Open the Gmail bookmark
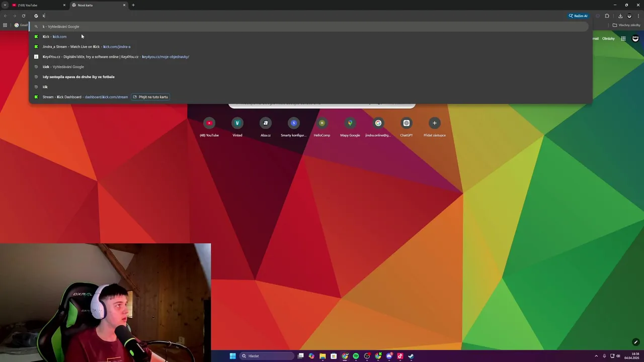Viewport: 644px width, 362px height. click(x=21, y=25)
